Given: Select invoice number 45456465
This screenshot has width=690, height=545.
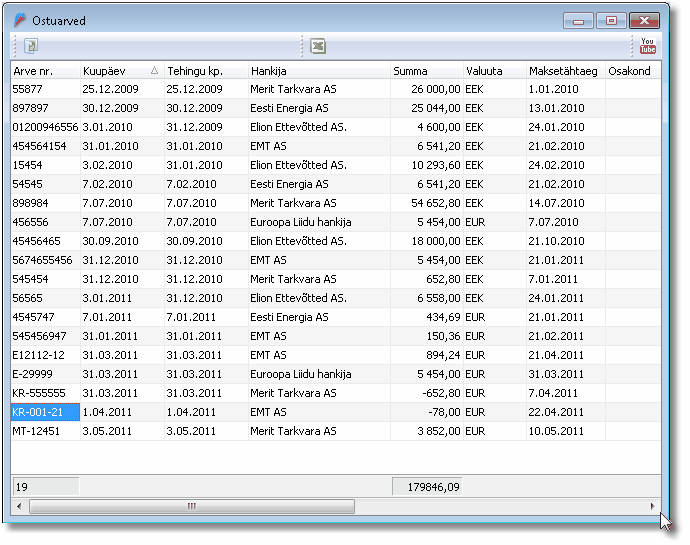Looking at the screenshot, I should click(45, 241).
